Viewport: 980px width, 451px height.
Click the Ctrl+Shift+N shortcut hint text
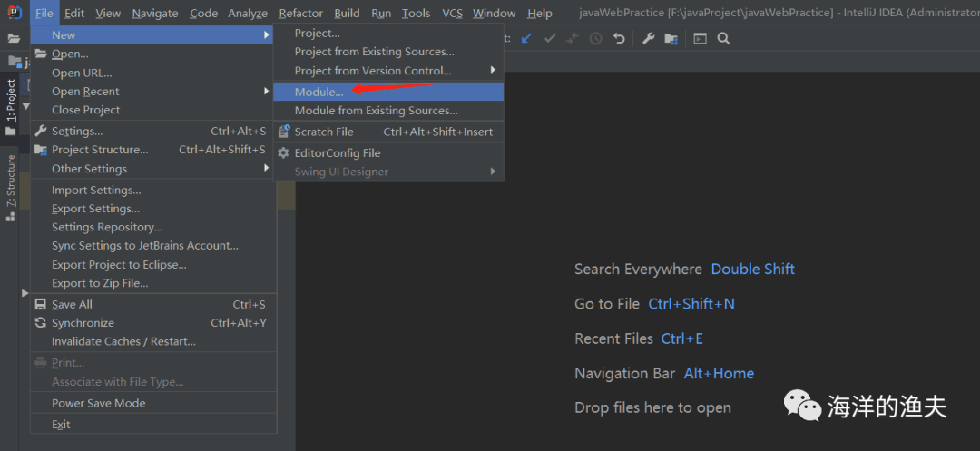pos(691,304)
